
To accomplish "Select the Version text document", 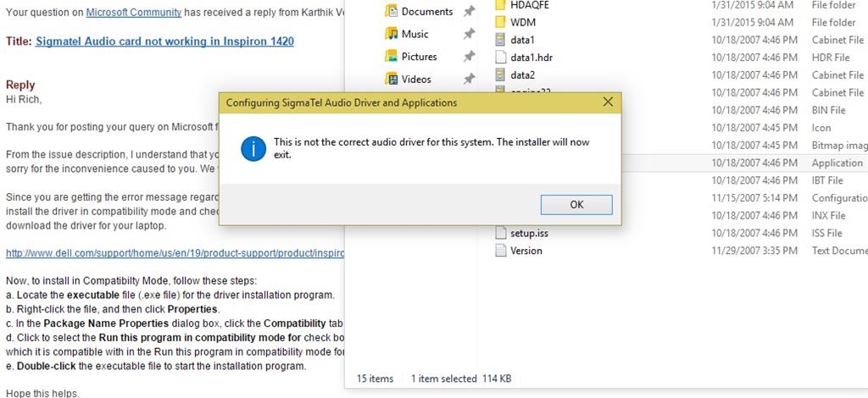I will pyautogui.click(x=526, y=251).
